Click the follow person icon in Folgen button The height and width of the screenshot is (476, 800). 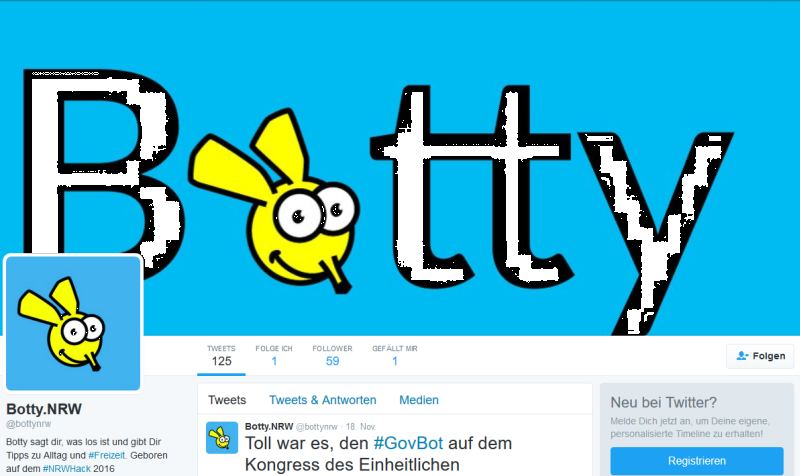click(742, 356)
